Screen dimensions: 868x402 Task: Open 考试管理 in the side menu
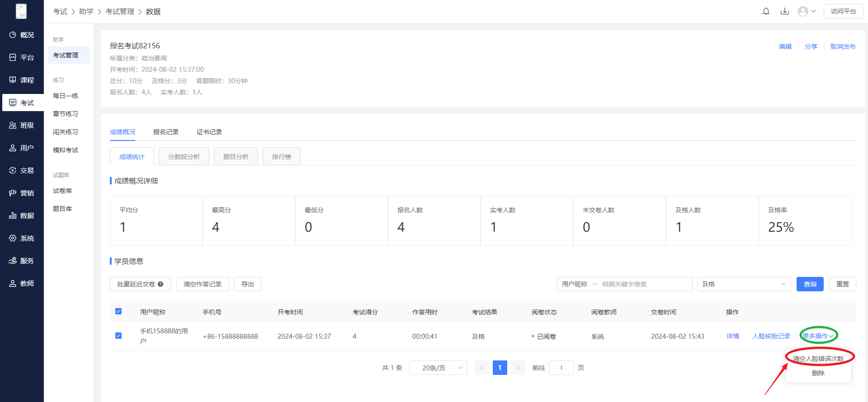[69, 55]
